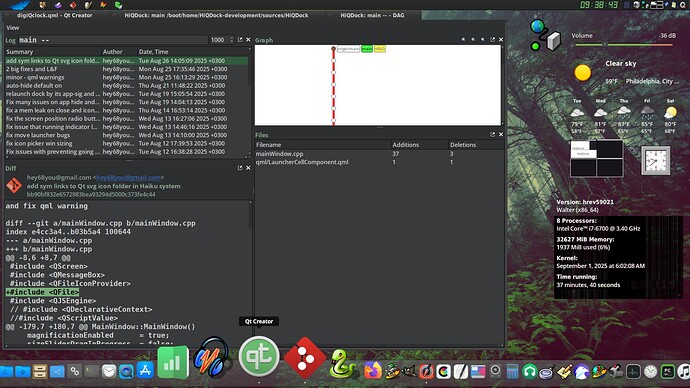
Task: Open Qt Creator from the dock
Action: [259, 356]
